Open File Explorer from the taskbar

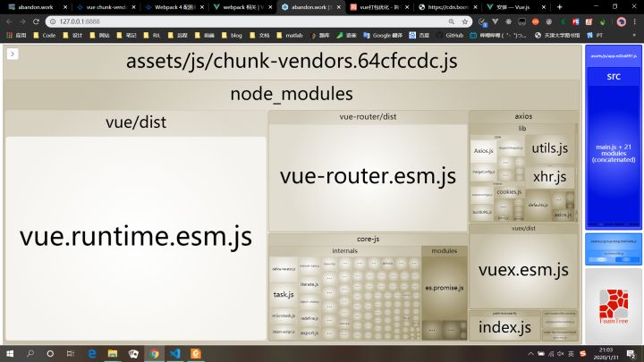pyautogui.click(x=113, y=353)
